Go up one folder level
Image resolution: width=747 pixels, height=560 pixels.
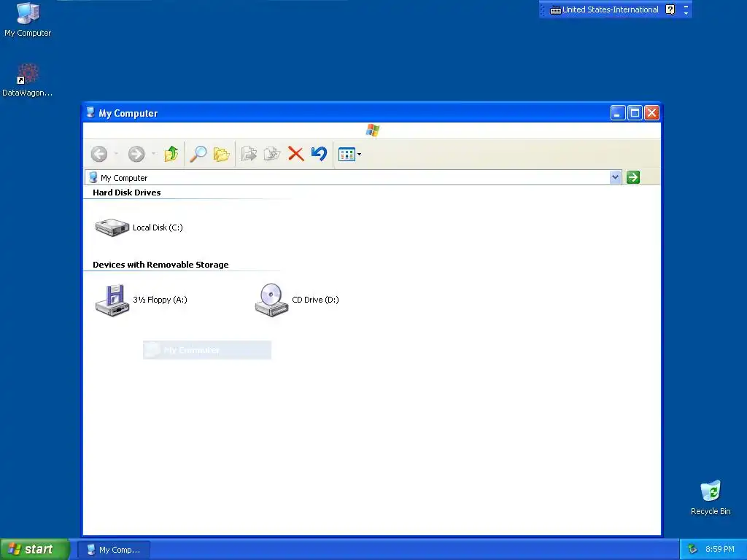click(x=171, y=154)
